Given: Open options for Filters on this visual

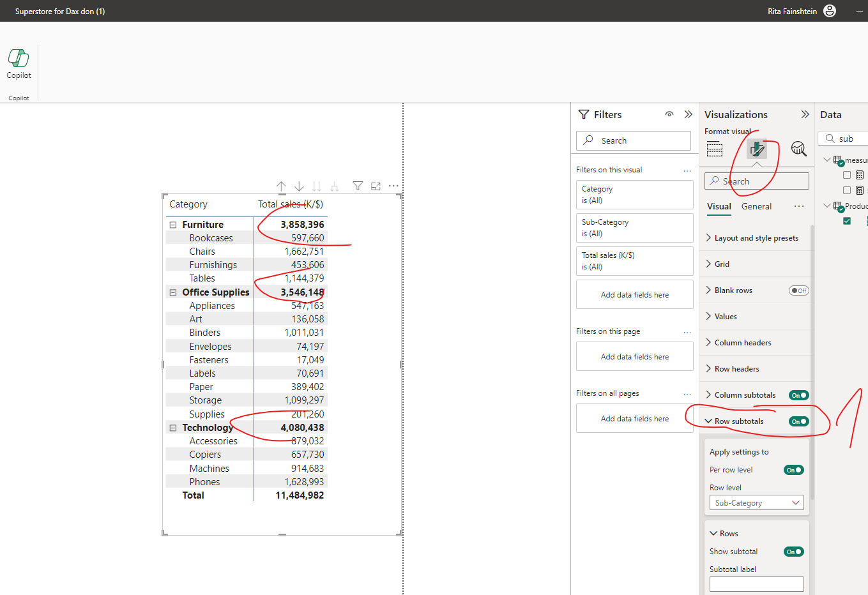Looking at the screenshot, I should [x=687, y=170].
